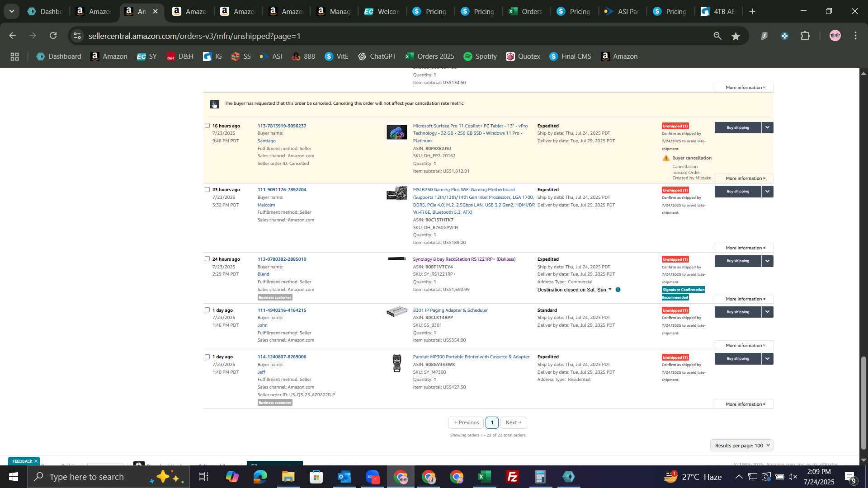Click the Panduit MP300 printer thumbnail

pos(397,363)
